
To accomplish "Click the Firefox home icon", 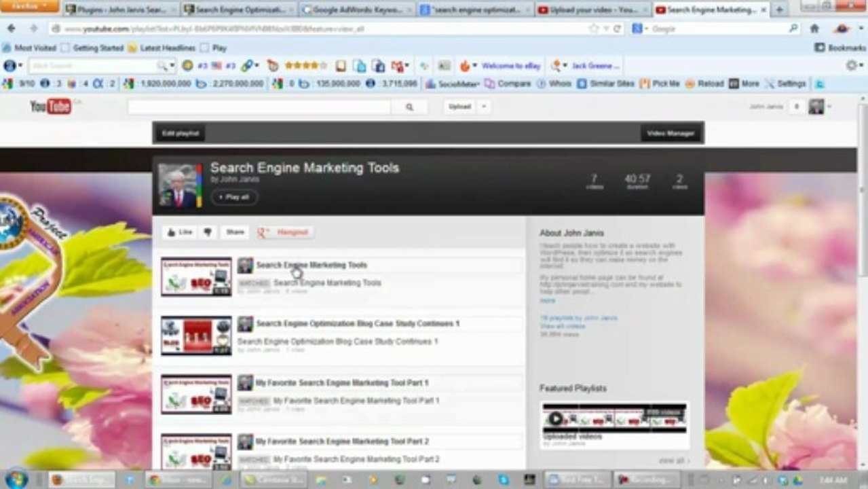I will [x=814, y=29].
